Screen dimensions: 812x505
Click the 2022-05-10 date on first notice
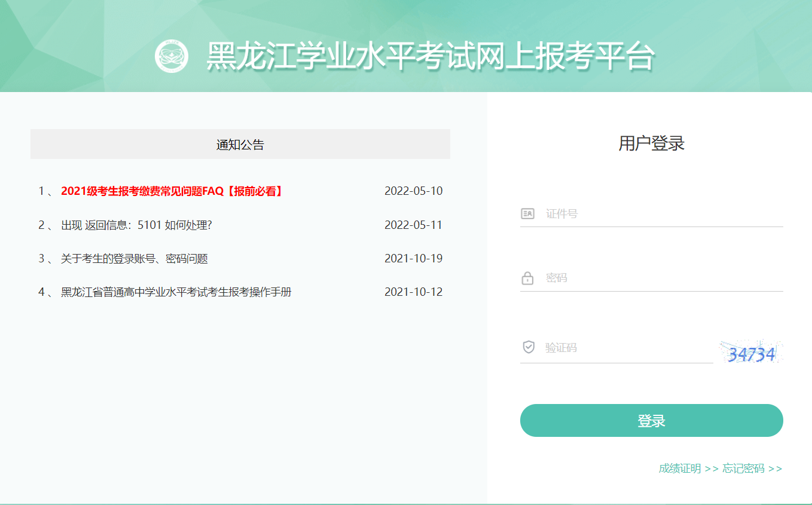pyautogui.click(x=413, y=191)
